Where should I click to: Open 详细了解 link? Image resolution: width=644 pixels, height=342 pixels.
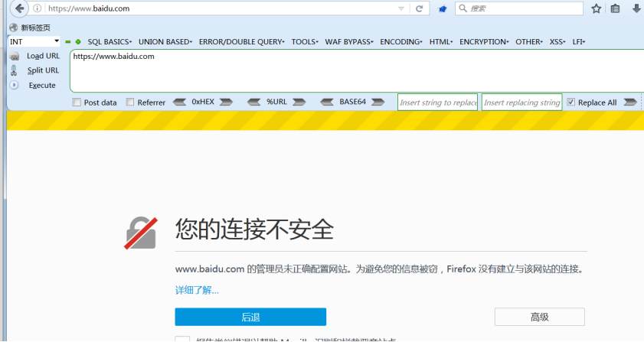(197, 290)
